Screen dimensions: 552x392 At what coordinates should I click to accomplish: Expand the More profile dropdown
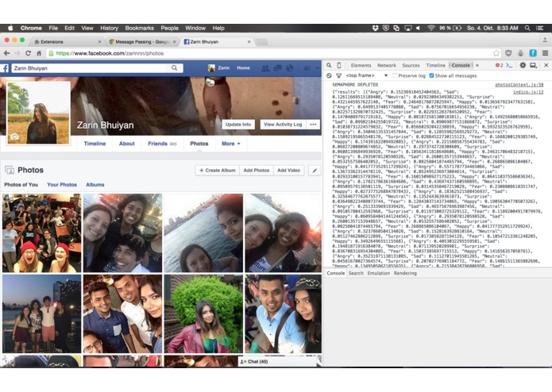tap(231, 144)
